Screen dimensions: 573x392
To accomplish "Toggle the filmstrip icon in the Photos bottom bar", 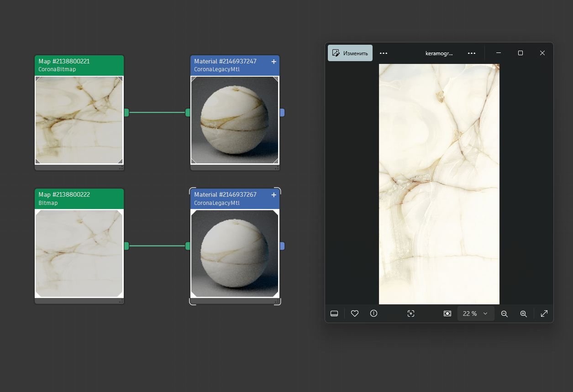I will tap(334, 314).
